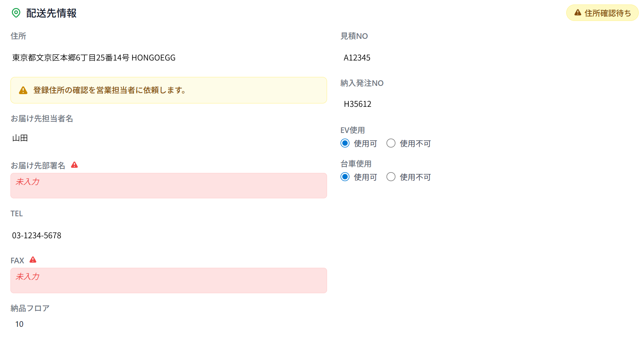Click the 配送先情報 section heading

tap(51, 13)
